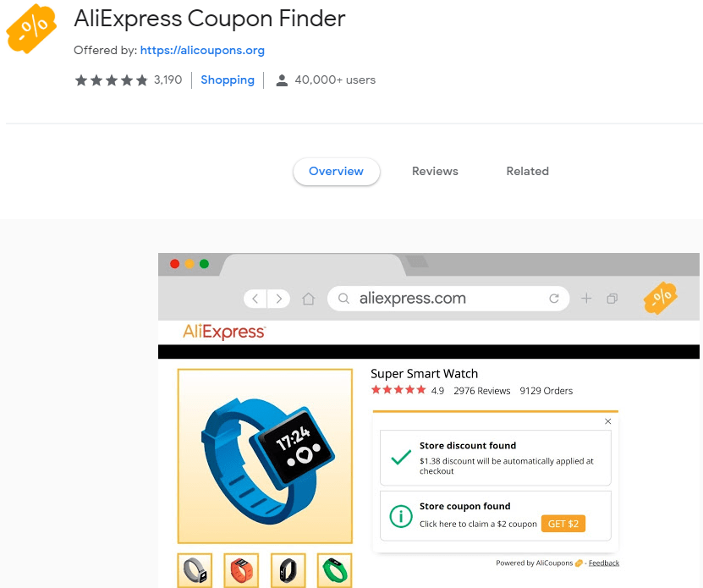The image size is (703, 588).
Task: Select the AliCoupons coupon icon in browser toolbar
Action: (660, 298)
